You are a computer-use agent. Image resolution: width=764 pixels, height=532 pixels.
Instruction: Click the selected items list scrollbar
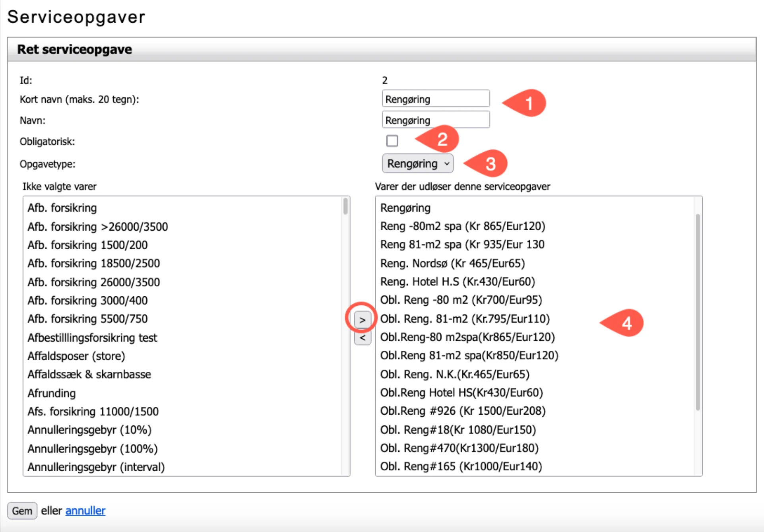[698, 312]
